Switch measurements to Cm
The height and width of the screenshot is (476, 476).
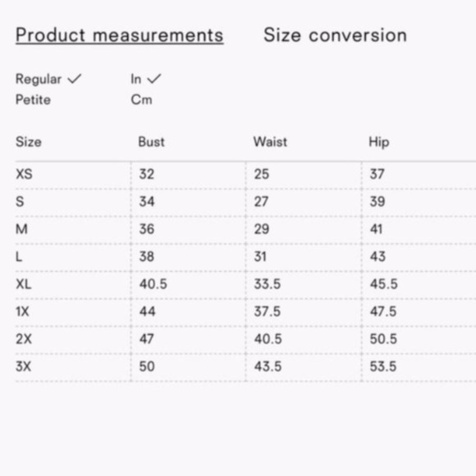(141, 100)
